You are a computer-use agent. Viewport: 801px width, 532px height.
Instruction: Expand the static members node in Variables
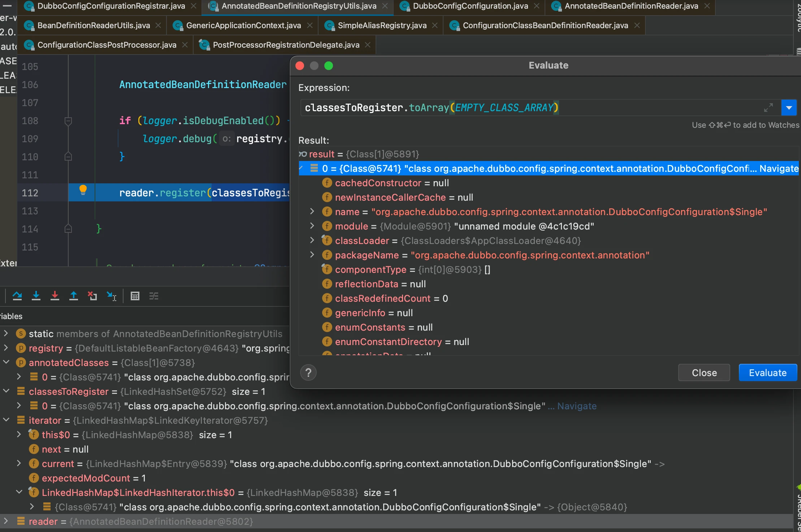point(6,333)
